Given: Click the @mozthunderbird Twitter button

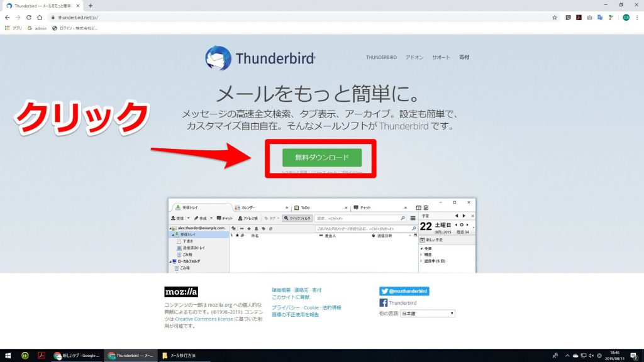Looking at the screenshot, I should [x=404, y=291].
